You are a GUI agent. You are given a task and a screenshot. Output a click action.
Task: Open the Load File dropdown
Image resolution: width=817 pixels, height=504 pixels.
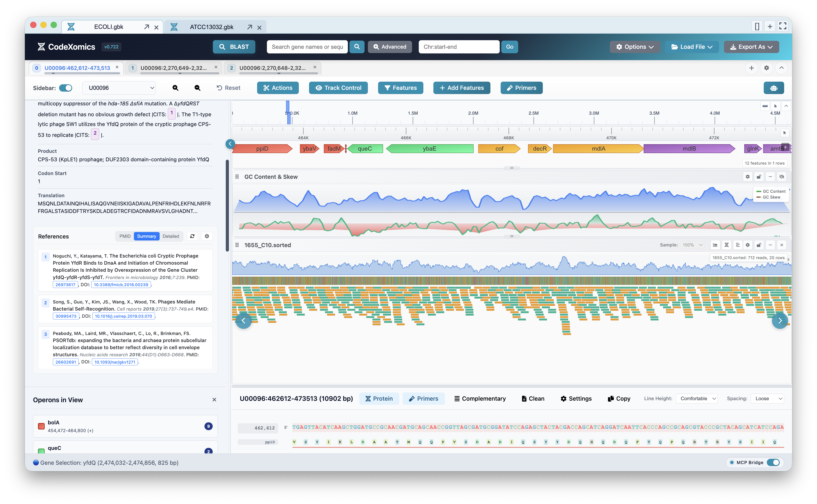(692, 47)
